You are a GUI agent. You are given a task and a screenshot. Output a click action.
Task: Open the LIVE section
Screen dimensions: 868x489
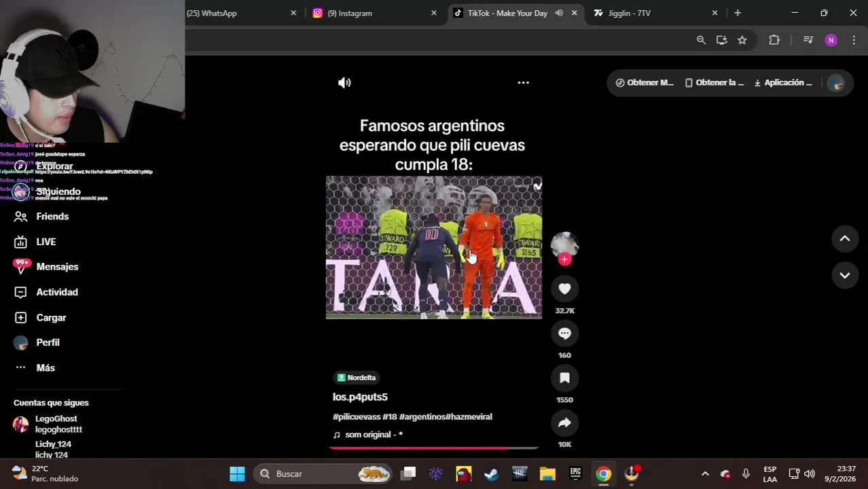point(46,242)
